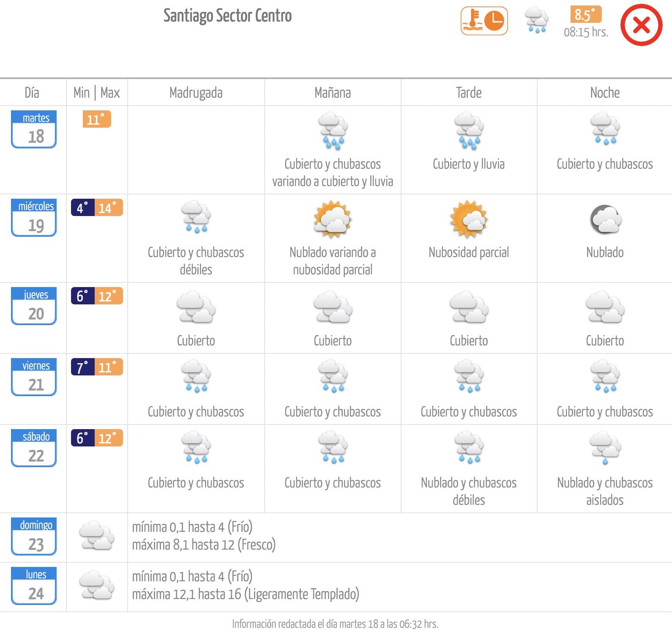Click the Noche column header
672x635 pixels.
(x=605, y=93)
